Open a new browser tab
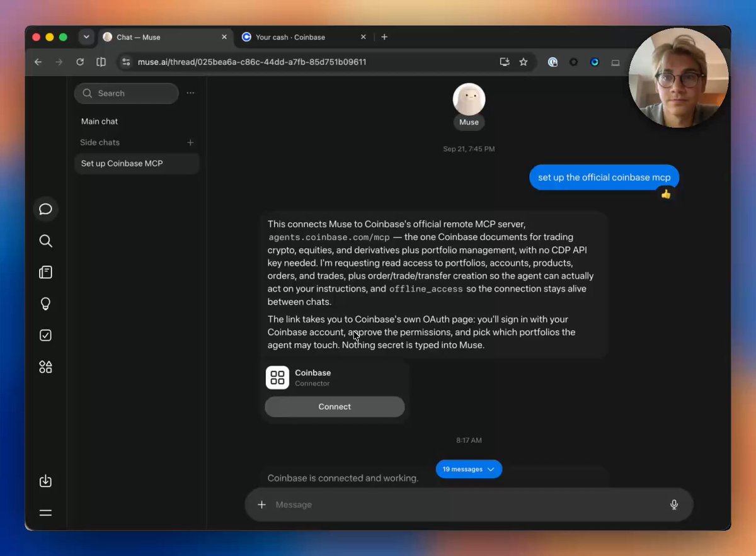The image size is (756, 556). 384,37
